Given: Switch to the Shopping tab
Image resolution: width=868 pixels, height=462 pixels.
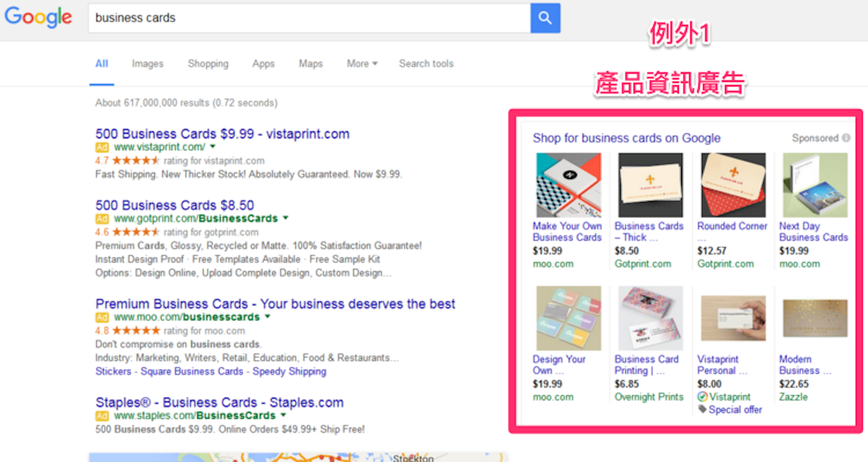Looking at the screenshot, I should [x=208, y=64].
